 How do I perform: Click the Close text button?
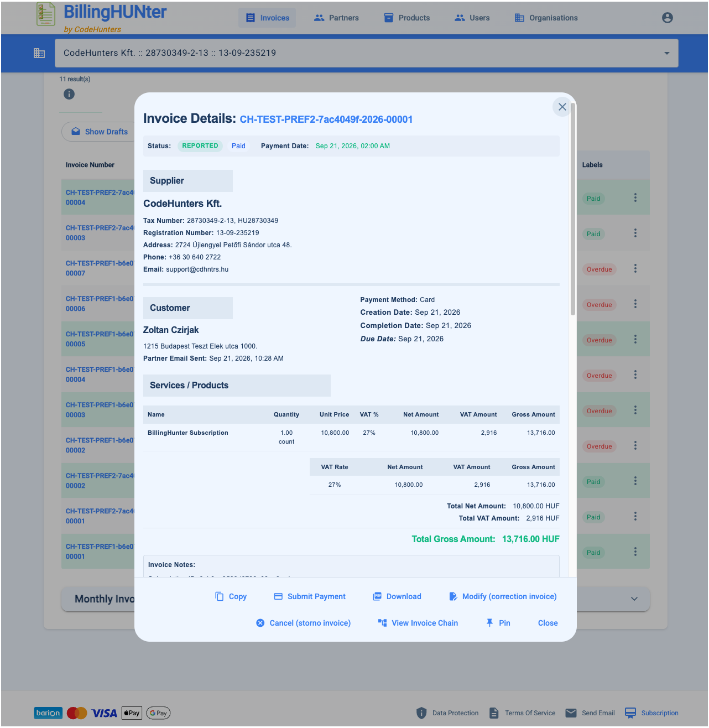[548, 623]
